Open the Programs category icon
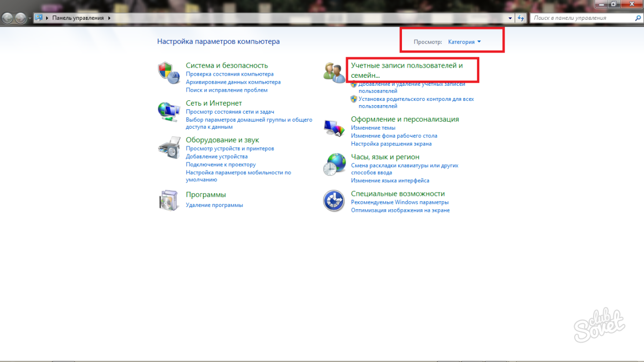The image size is (644, 362). tap(168, 200)
